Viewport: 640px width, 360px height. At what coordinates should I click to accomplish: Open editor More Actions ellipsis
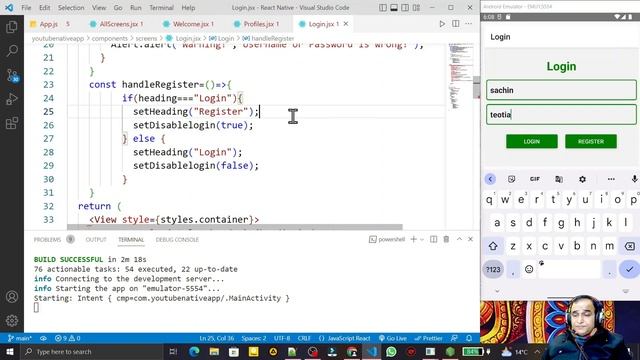pyautogui.click(x=469, y=24)
